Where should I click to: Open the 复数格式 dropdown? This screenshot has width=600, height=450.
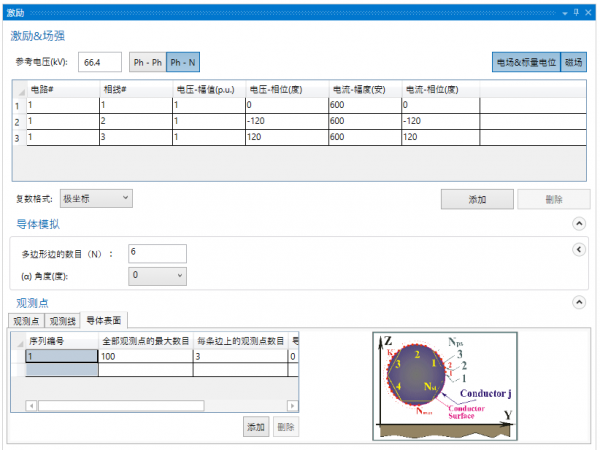95,198
